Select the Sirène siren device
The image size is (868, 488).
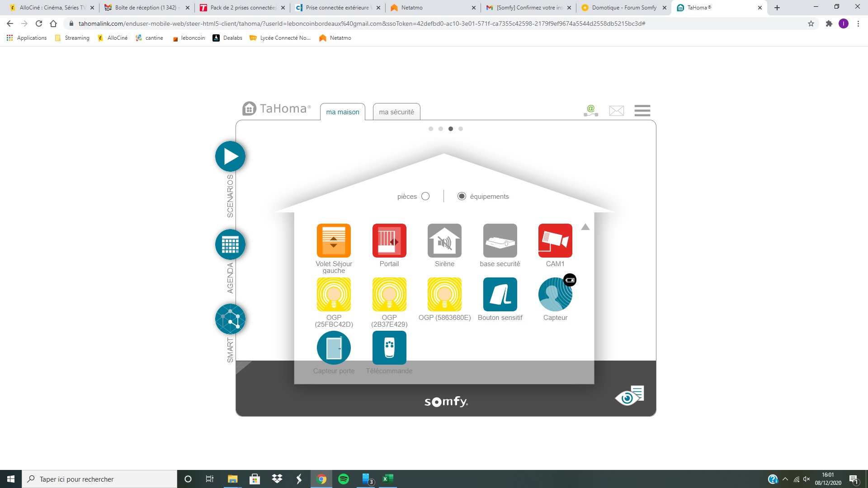coord(444,240)
